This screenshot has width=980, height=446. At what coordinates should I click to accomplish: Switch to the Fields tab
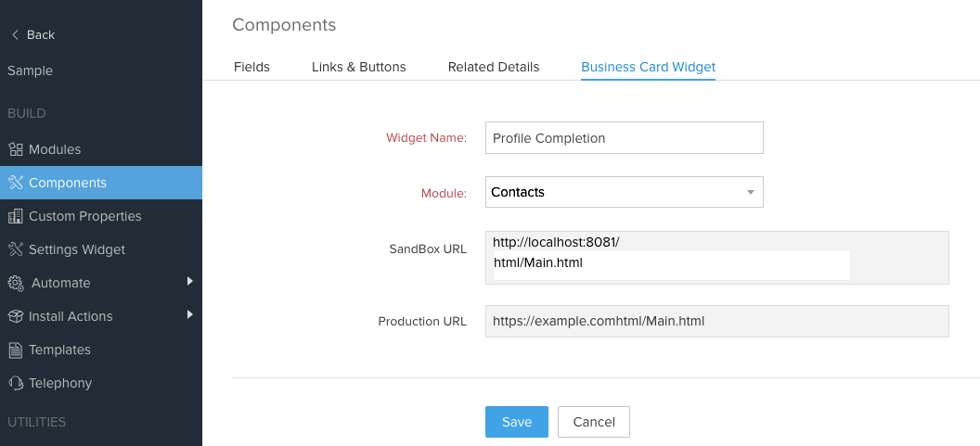coord(251,67)
